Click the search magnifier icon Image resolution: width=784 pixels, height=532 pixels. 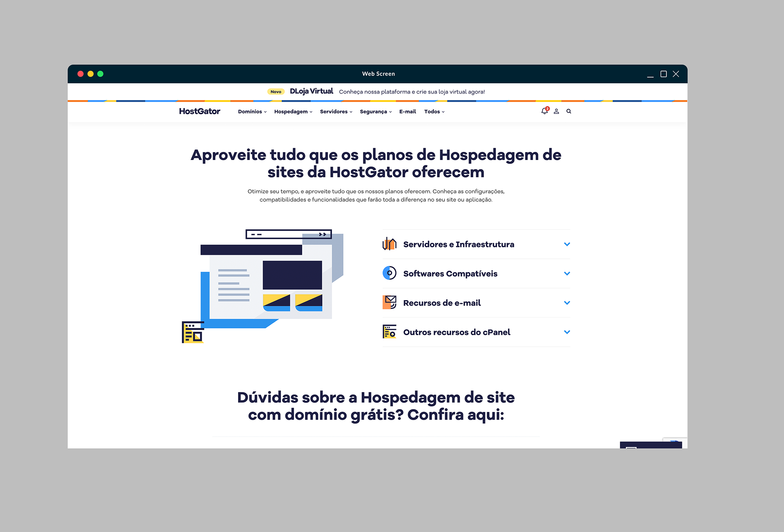pos(568,111)
